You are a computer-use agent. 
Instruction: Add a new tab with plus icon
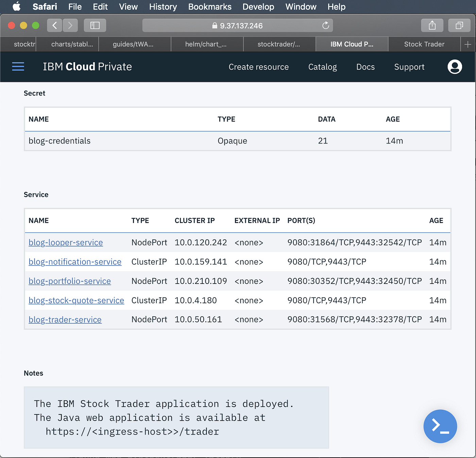(x=468, y=44)
